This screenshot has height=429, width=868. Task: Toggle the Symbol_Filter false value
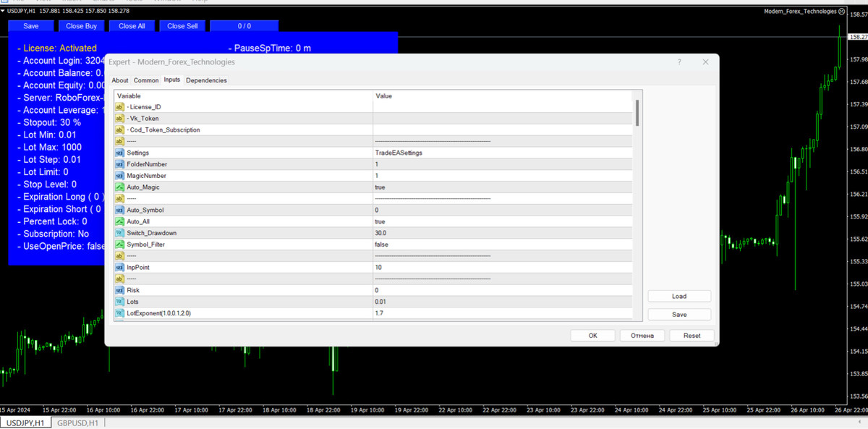(x=381, y=245)
